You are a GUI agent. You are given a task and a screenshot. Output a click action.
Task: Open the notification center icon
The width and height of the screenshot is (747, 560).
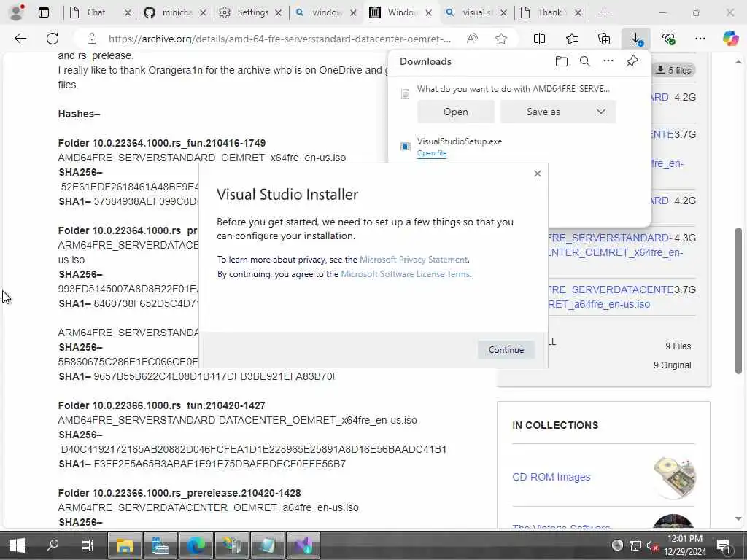click(x=724, y=545)
